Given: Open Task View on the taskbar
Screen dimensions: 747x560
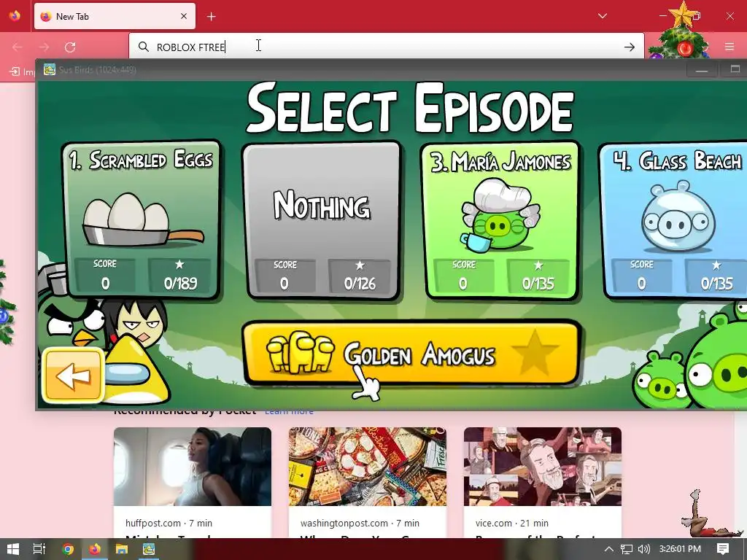Looking at the screenshot, I should click(x=39, y=549).
